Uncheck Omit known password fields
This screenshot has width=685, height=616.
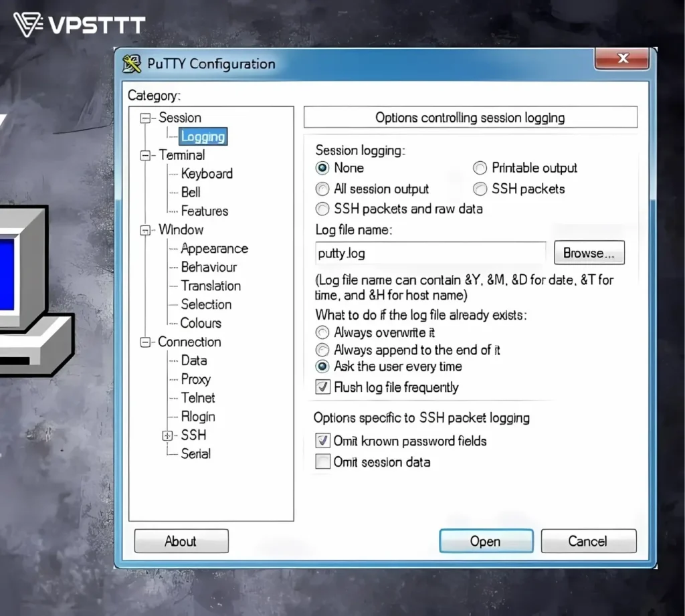coord(323,440)
